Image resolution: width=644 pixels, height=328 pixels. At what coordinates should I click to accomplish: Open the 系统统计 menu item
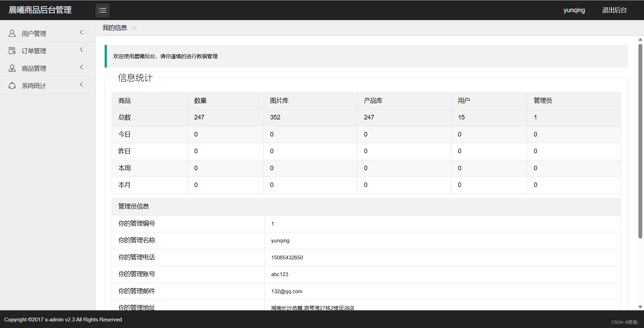pyautogui.click(x=48, y=86)
